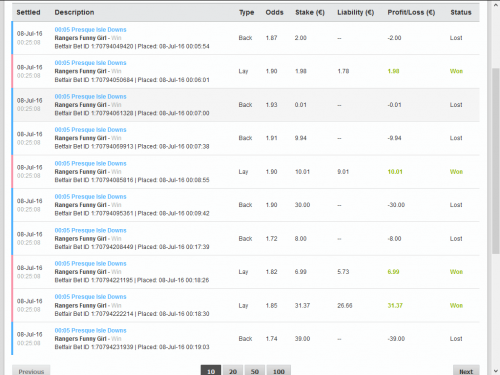Click the vertical scrollbar thumb

click(496, 161)
